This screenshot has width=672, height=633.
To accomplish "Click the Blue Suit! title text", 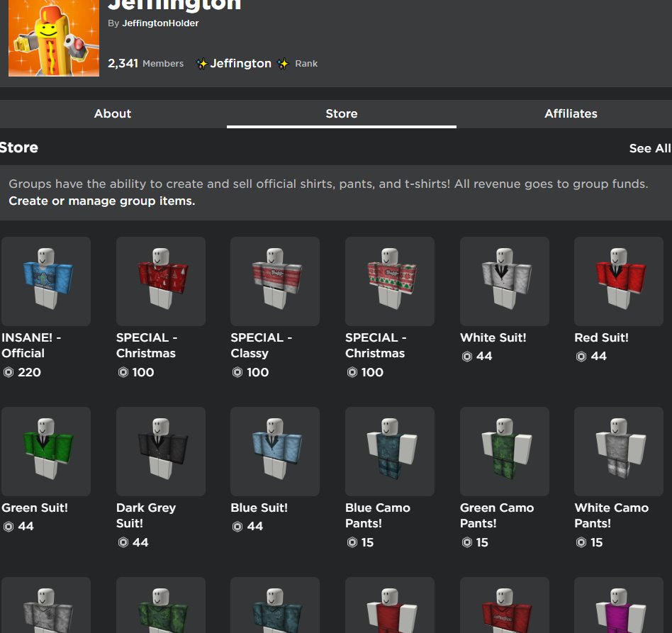I will coord(259,508).
